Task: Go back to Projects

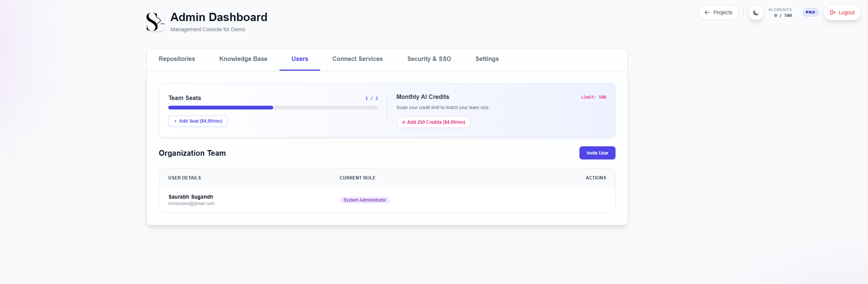Action: coord(718,12)
